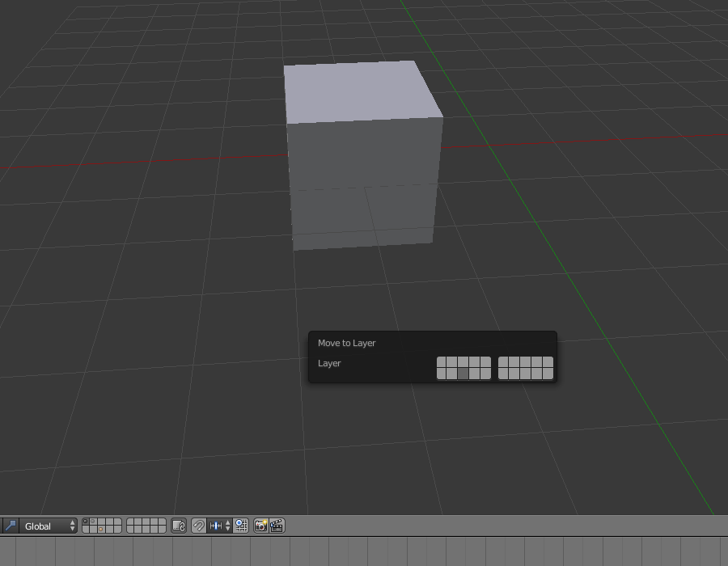Open the snap element increment dropdown

click(219, 526)
